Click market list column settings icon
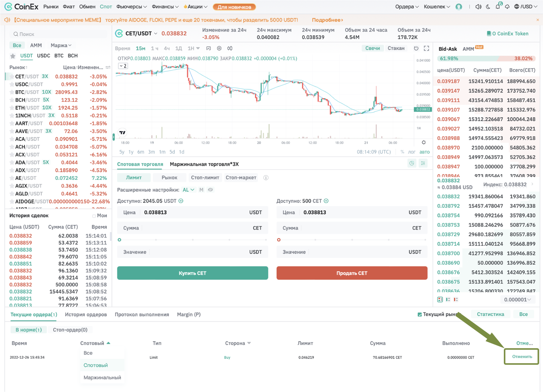This screenshot has width=543, height=392. tap(108, 67)
